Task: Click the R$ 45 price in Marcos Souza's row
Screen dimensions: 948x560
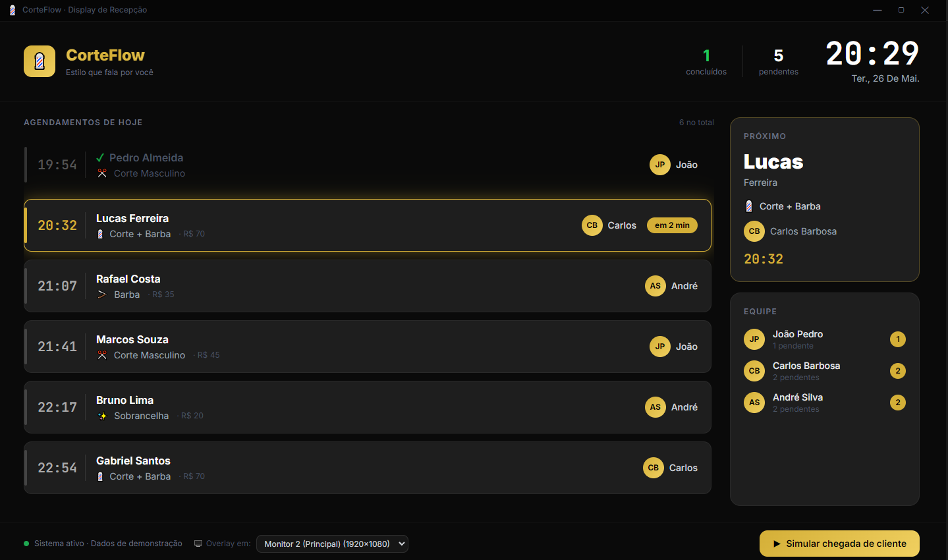Action: [x=209, y=355]
